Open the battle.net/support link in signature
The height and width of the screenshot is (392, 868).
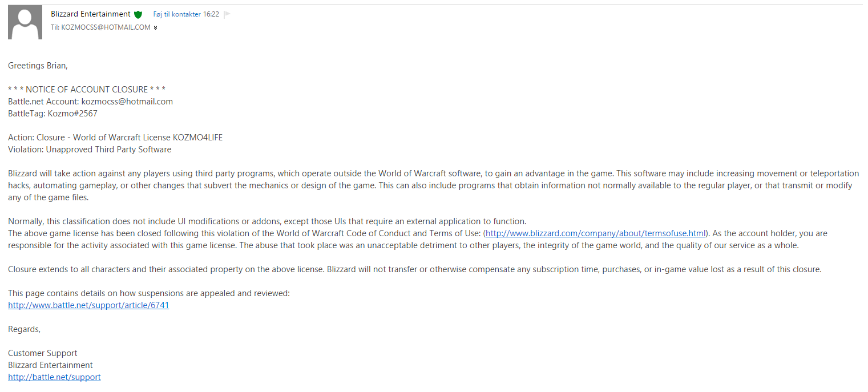pyautogui.click(x=54, y=377)
